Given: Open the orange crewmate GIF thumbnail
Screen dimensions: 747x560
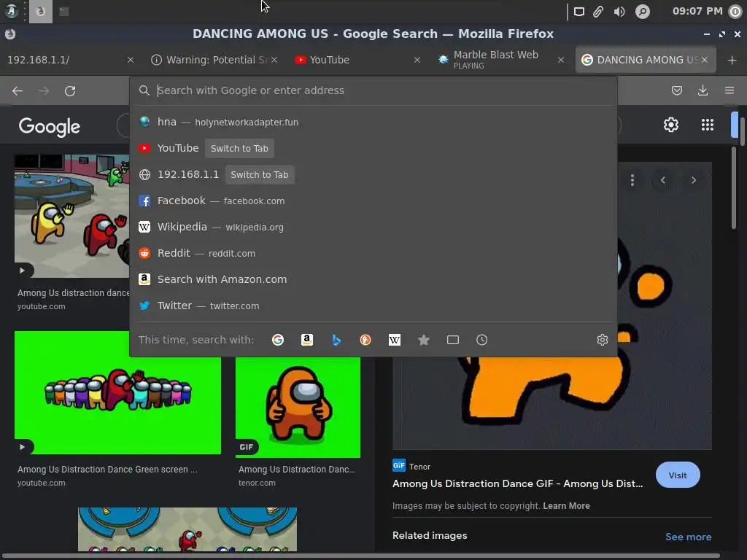Looking at the screenshot, I should click(298, 407).
